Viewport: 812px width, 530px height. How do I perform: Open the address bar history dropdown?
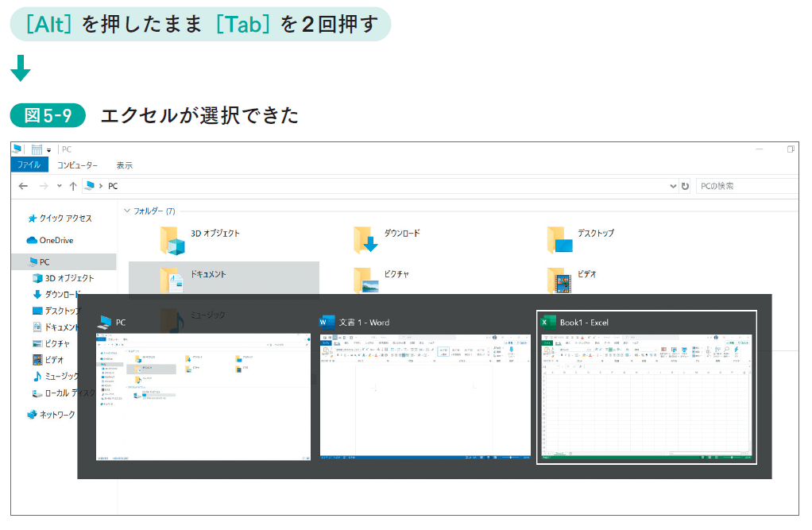(673, 186)
